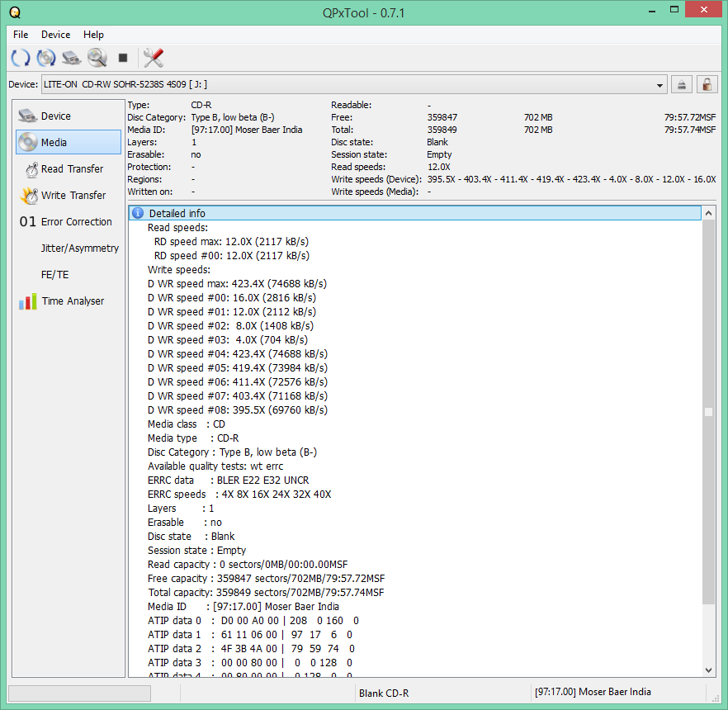Viewport: 728px width, 710px height.
Task: Click the scroll down arrow of detailed info
Action: [708, 670]
